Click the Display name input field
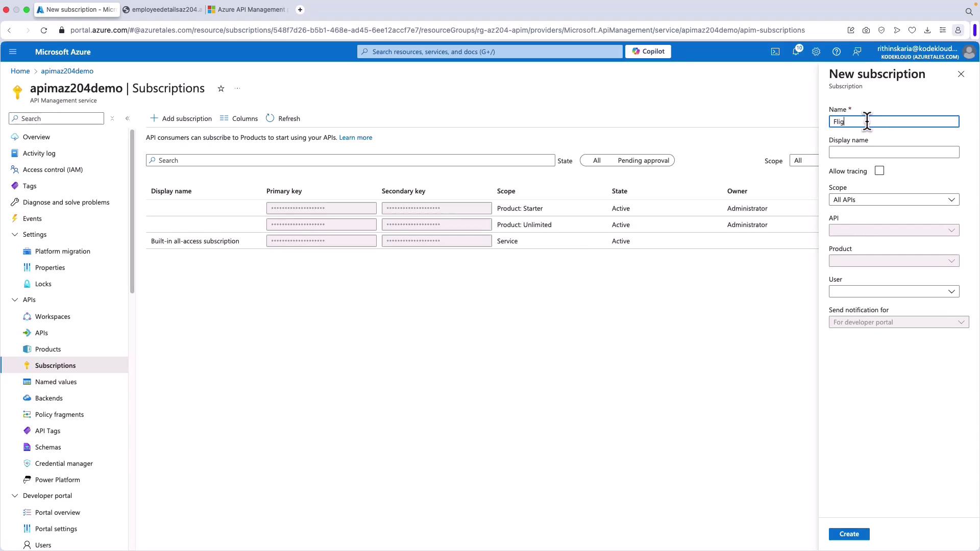 894,152
